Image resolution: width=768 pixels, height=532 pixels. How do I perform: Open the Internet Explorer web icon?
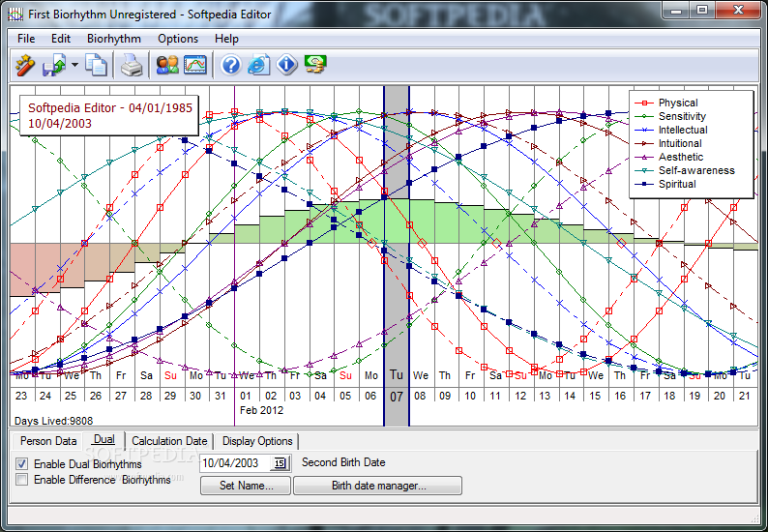coord(258,65)
